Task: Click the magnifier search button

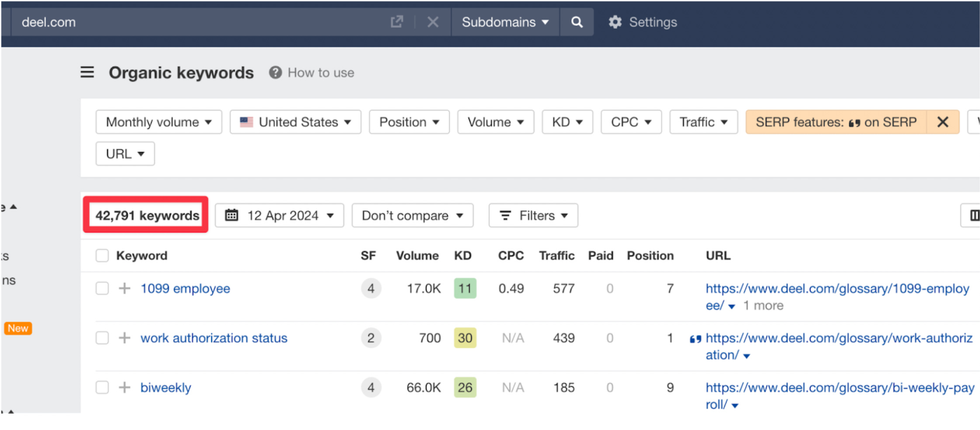Action: (x=577, y=22)
